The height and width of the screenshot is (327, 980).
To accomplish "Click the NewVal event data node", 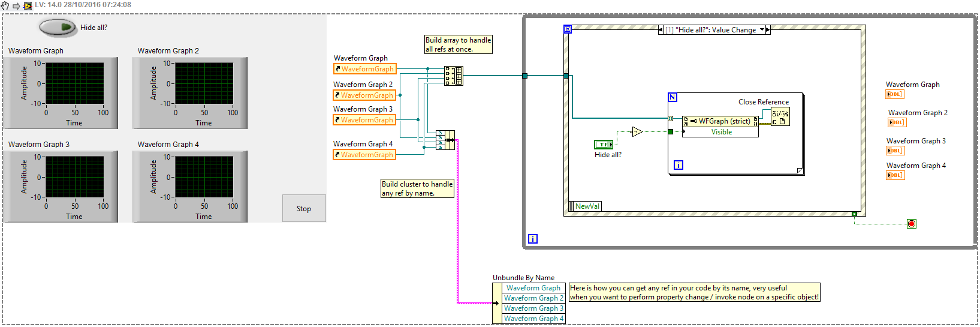I will pos(584,206).
